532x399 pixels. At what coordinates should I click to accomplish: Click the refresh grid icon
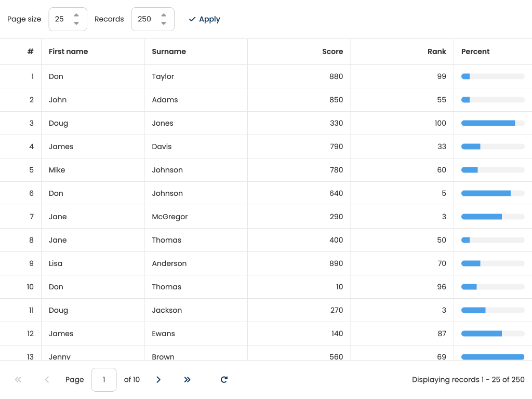(x=224, y=380)
